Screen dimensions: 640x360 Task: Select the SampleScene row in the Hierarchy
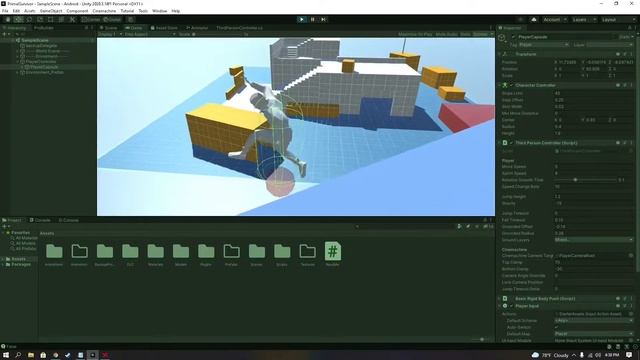[x=48, y=40]
